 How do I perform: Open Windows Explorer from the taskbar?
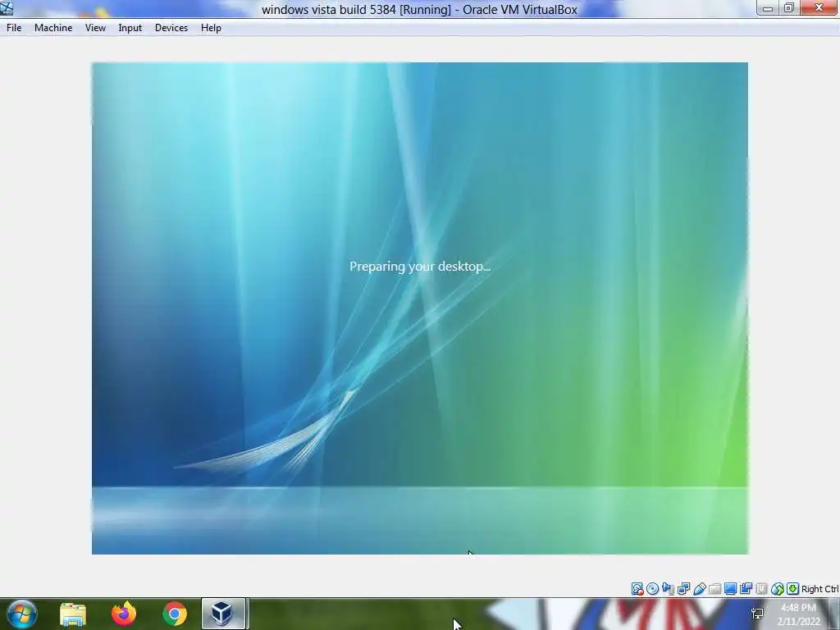[x=73, y=614]
